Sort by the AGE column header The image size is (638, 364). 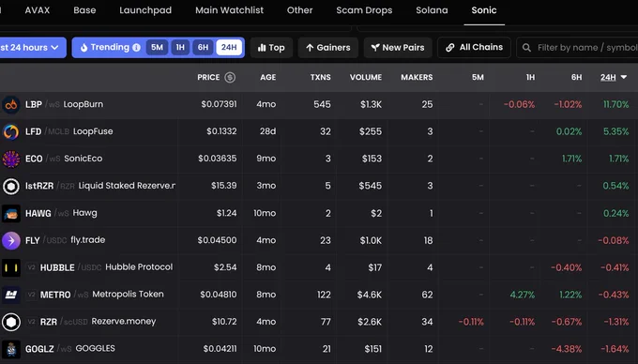point(268,77)
